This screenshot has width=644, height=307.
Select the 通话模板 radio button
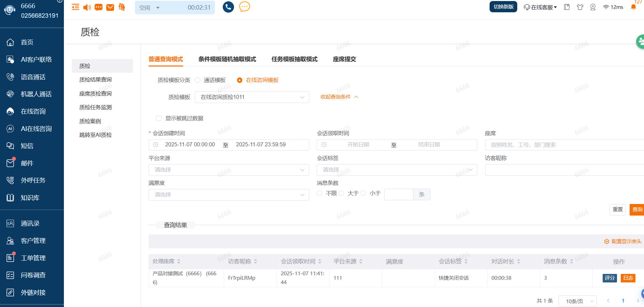click(x=197, y=80)
